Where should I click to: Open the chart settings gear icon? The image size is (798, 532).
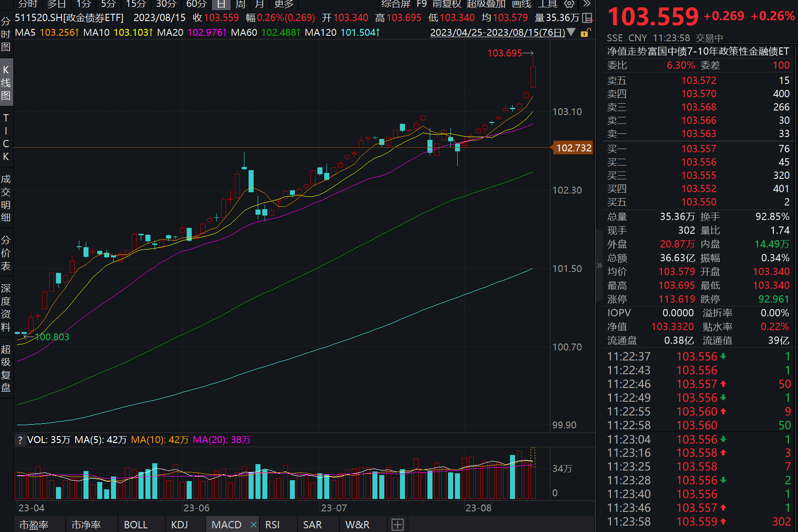click(x=569, y=4)
